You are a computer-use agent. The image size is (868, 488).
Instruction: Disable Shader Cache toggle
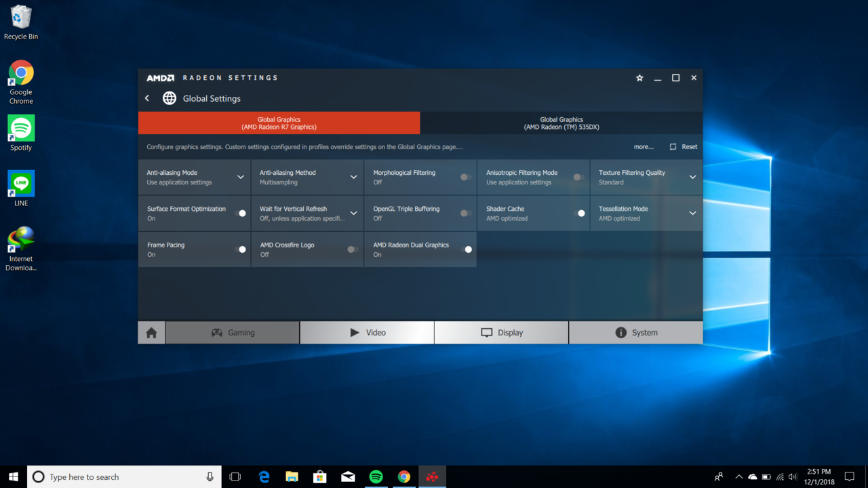coord(579,213)
